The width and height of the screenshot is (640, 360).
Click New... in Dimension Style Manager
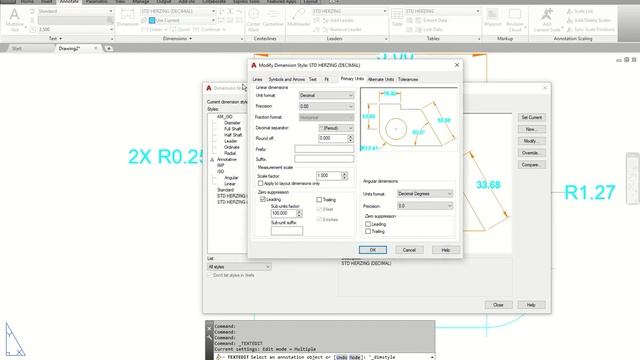pyautogui.click(x=531, y=129)
